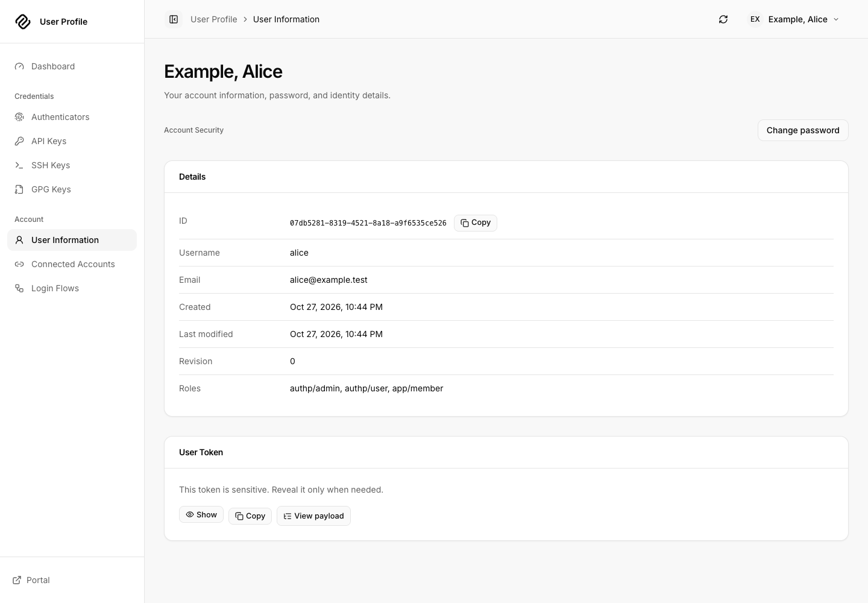This screenshot has height=603, width=868.
Task: Click the Revision value 0
Action: (292, 361)
